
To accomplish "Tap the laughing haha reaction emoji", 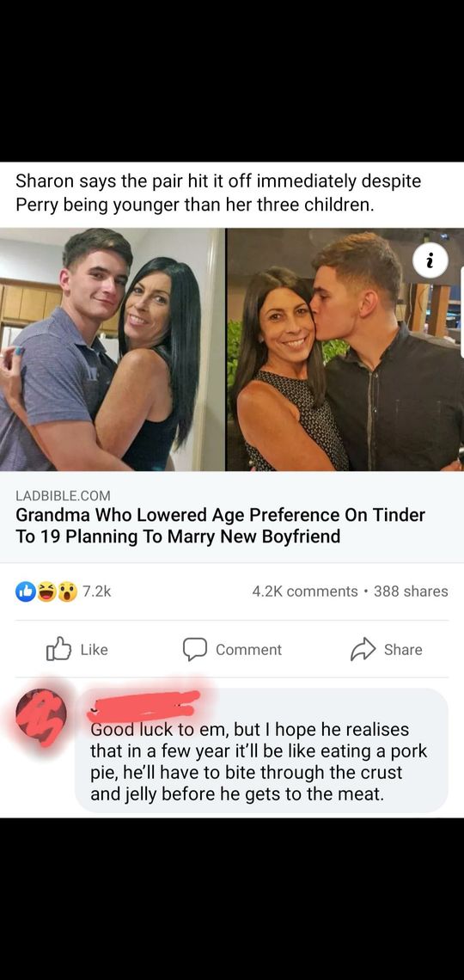I will pyautogui.click(x=46, y=591).
